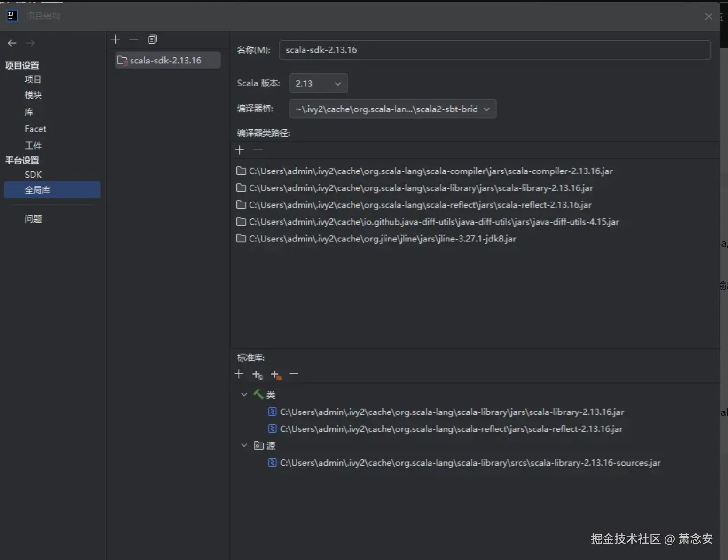Open SDK platform settings
The height and width of the screenshot is (560, 728).
point(33,174)
